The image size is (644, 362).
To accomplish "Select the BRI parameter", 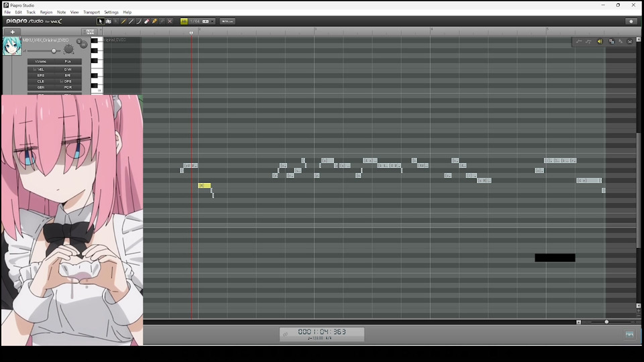I will [x=68, y=76].
